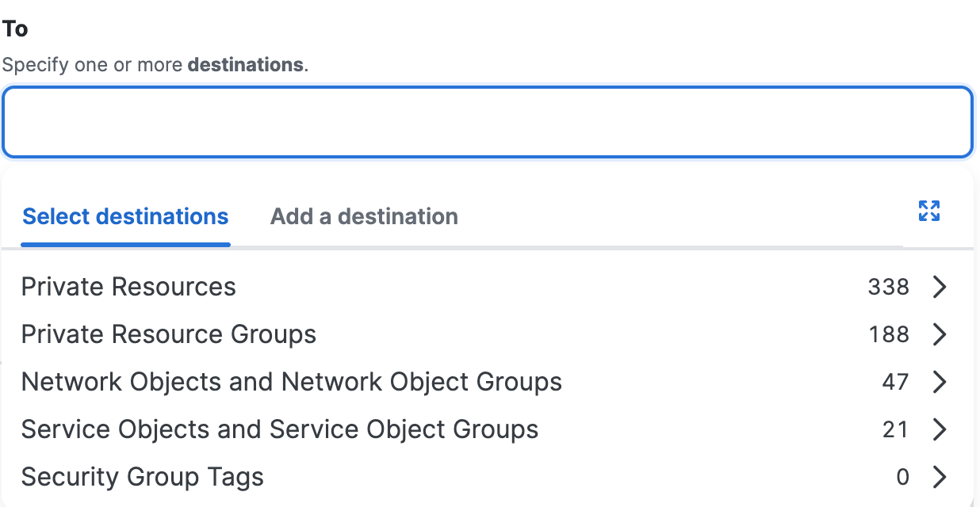This screenshot has height=507, width=980.
Task: Click the 21 count for Service Objects
Action: pyautogui.click(x=895, y=429)
